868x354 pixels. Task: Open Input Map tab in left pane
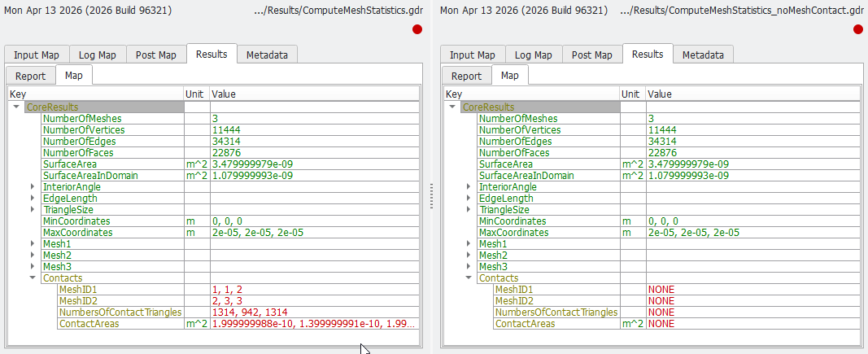(37, 55)
